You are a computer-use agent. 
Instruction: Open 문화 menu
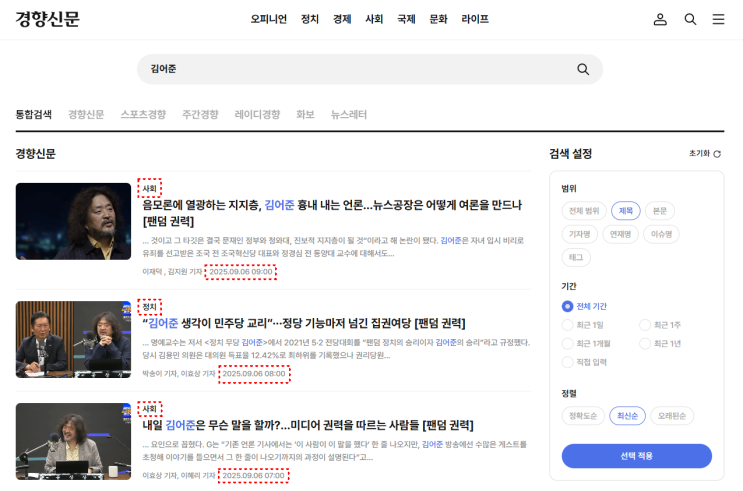(x=438, y=19)
